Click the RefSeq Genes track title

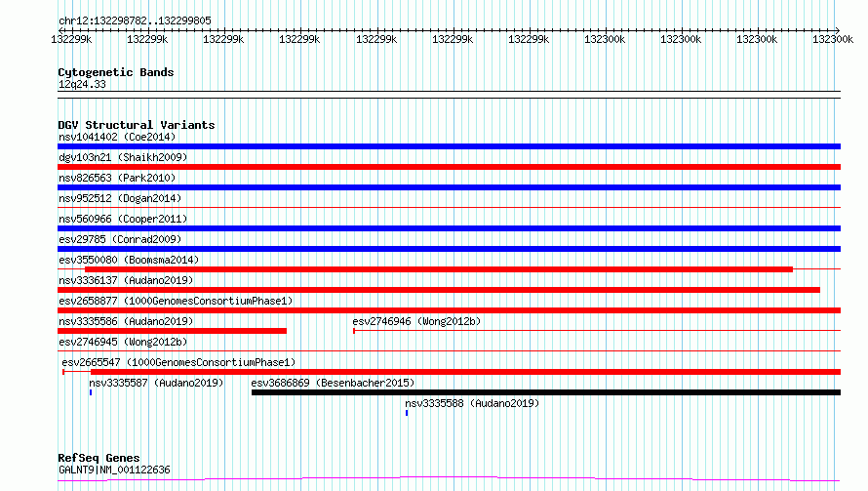pos(99,458)
